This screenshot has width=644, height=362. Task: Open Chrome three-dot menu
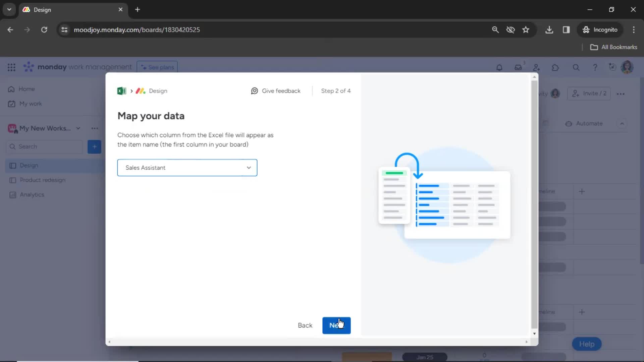pos(634,30)
